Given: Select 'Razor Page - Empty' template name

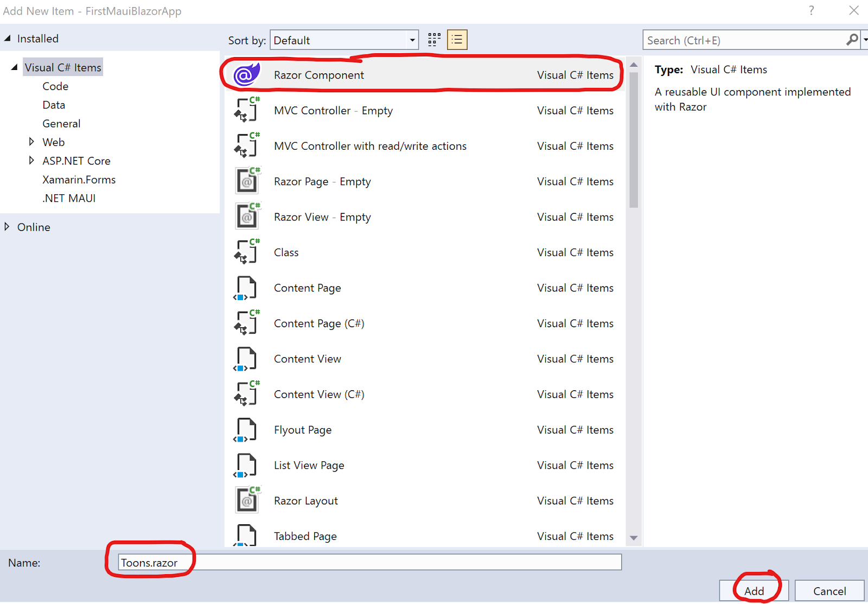Looking at the screenshot, I should point(322,181).
